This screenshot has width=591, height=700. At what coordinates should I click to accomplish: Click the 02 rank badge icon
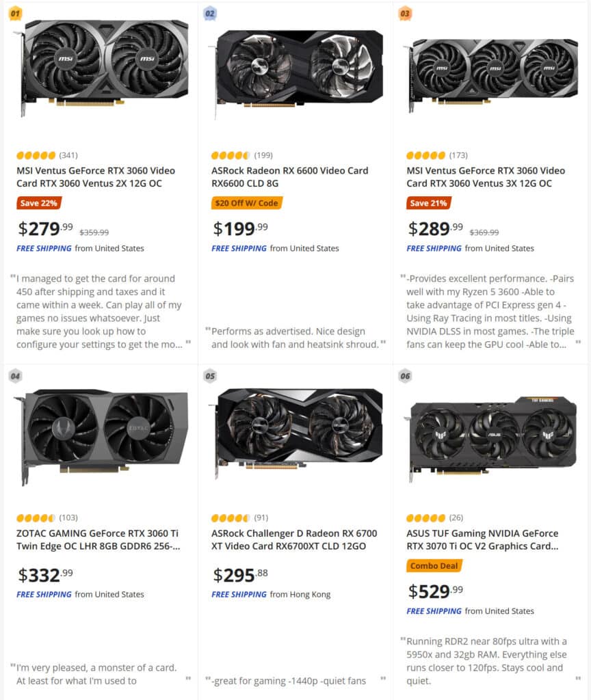click(x=210, y=14)
